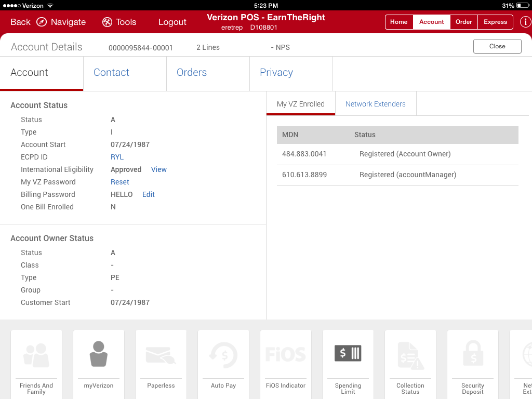Select MDN 484.883.0041 row
The height and width of the screenshot is (399, 532).
[397, 154]
